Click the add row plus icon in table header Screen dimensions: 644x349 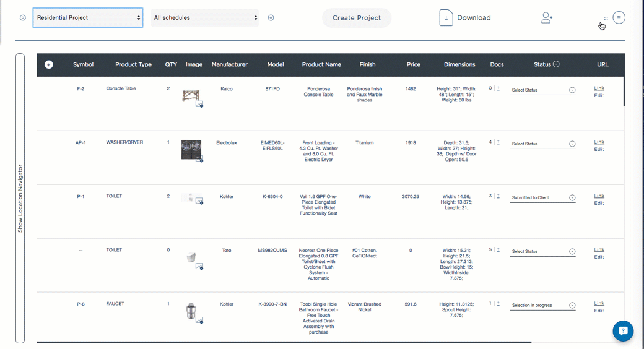(49, 65)
